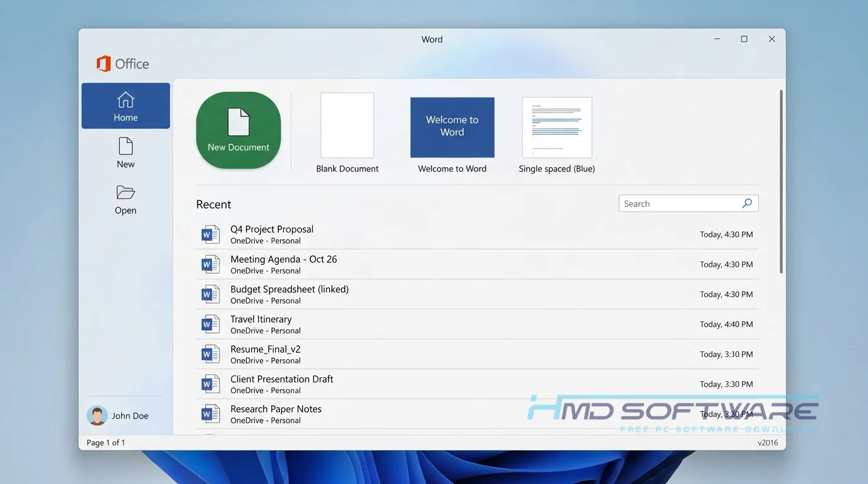
Task: Close the Word window
Action: click(x=771, y=39)
